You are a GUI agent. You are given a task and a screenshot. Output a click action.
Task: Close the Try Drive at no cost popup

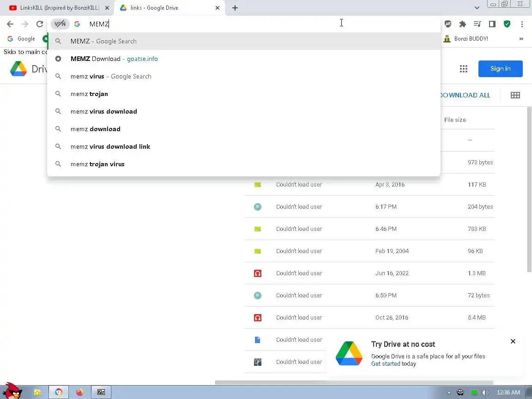point(513,341)
